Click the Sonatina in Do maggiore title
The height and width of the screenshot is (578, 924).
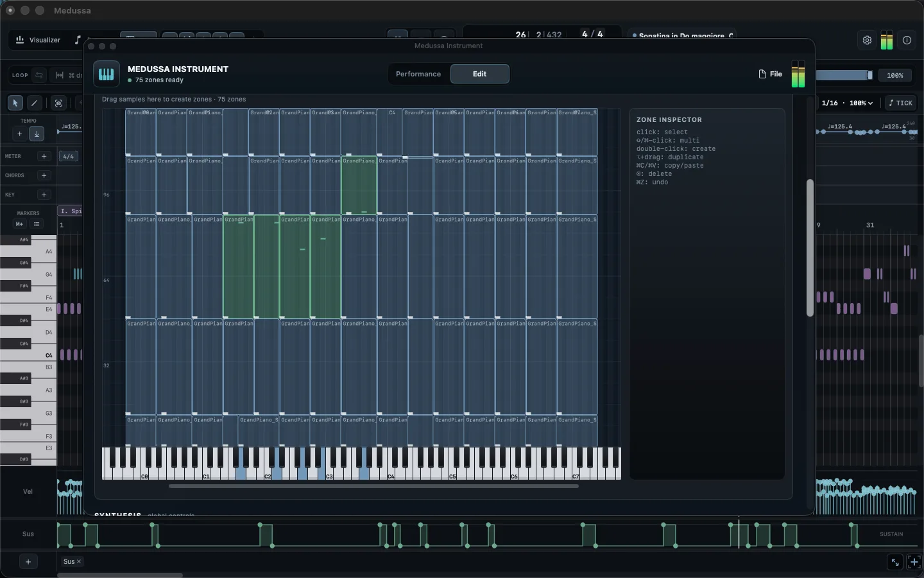(685, 36)
